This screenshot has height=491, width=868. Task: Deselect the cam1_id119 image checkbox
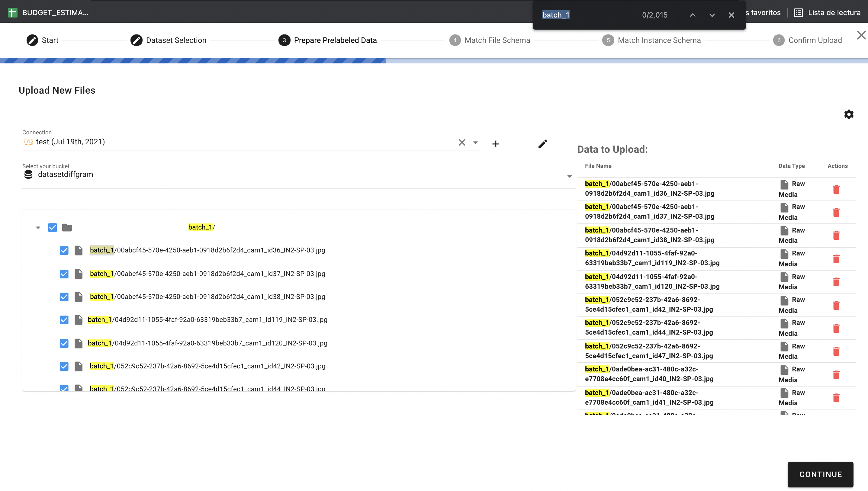coord(64,320)
